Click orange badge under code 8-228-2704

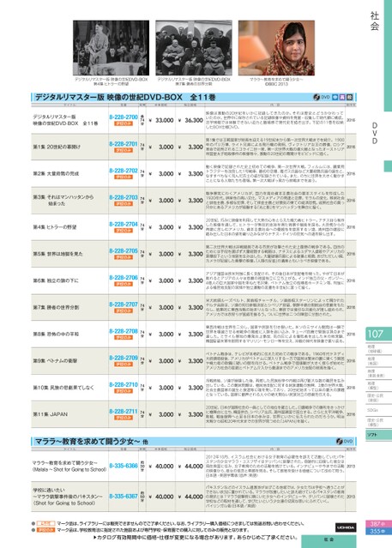coord(124,231)
